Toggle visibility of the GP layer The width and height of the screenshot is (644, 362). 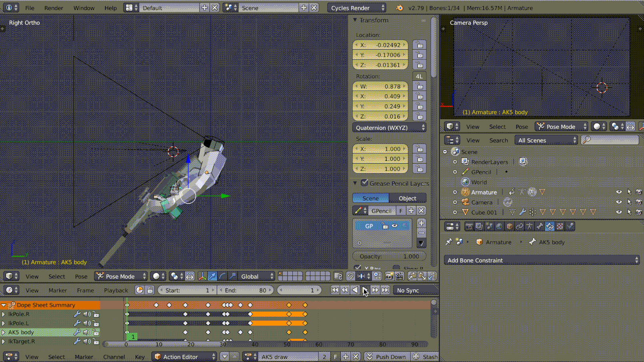click(x=395, y=226)
